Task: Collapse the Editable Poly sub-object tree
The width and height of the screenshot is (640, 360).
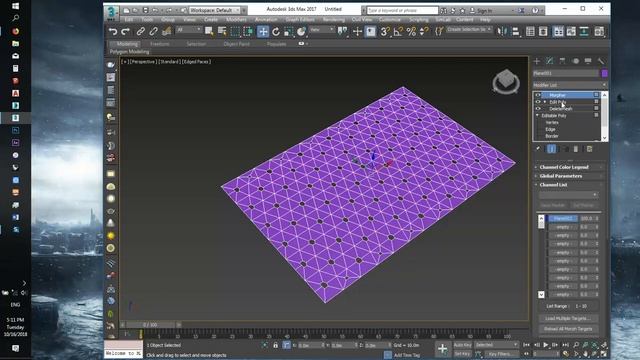Action: point(538,116)
